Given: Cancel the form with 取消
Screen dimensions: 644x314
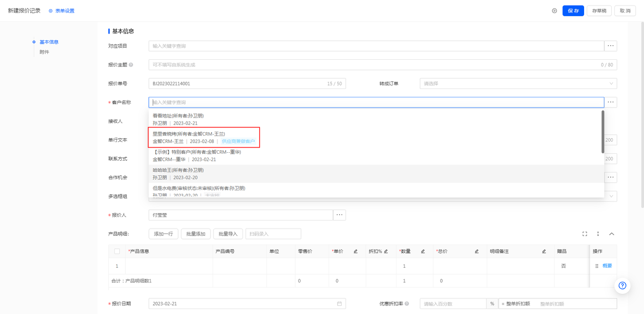Looking at the screenshot, I should point(625,11).
